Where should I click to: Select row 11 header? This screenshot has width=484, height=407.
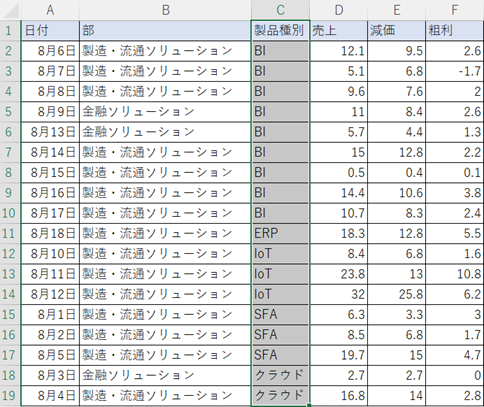click(x=10, y=233)
